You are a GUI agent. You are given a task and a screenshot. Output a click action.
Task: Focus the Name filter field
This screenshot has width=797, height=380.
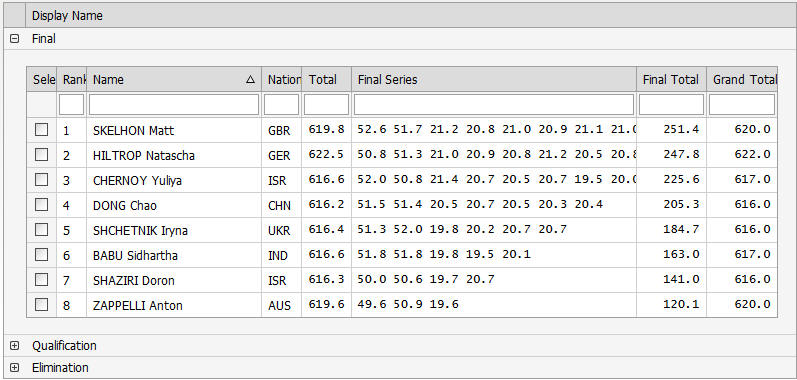tap(174, 105)
